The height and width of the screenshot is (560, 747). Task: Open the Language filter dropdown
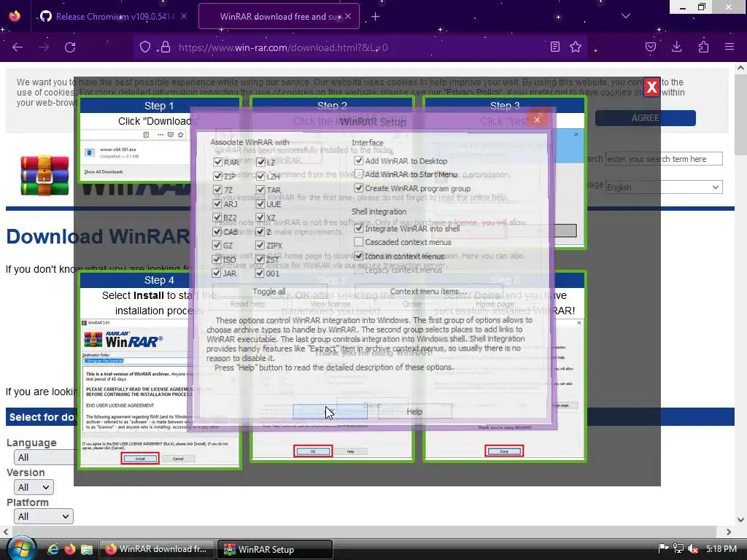click(44, 457)
